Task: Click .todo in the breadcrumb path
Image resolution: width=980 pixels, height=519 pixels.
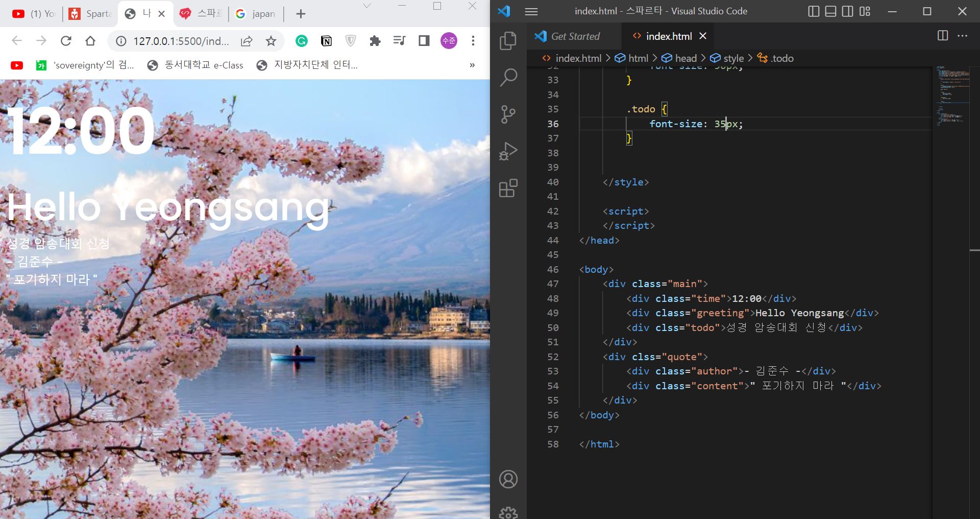Action: tap(775, 58)
